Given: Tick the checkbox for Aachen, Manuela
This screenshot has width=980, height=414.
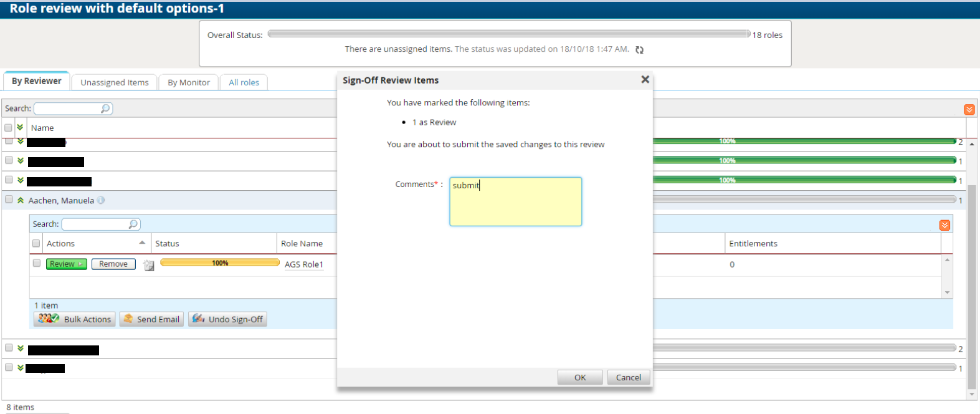Looking at the screenshot, I should coord(9,200).
